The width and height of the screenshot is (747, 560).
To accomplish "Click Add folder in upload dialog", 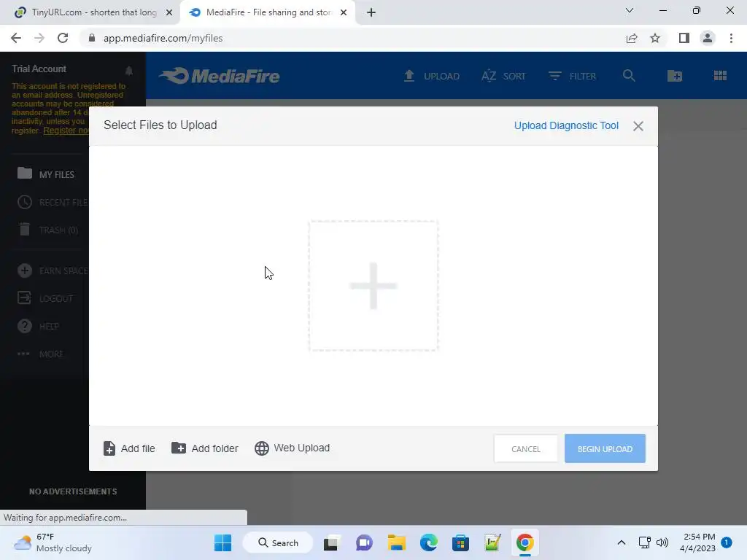I will 205,448.
